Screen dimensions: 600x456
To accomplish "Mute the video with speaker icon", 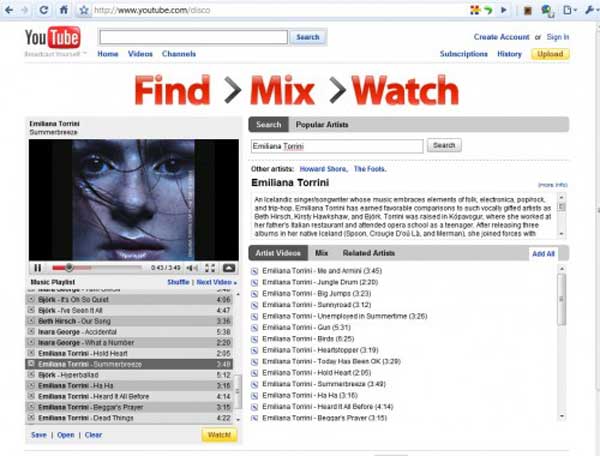I will tap(192, 268).
